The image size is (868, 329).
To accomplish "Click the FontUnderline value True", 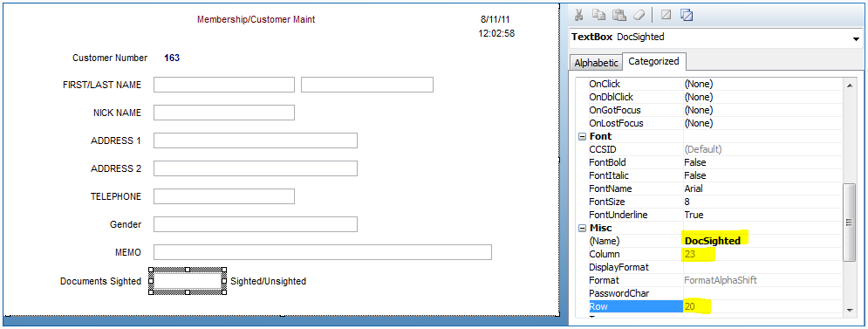I will (x=694, y=215).
